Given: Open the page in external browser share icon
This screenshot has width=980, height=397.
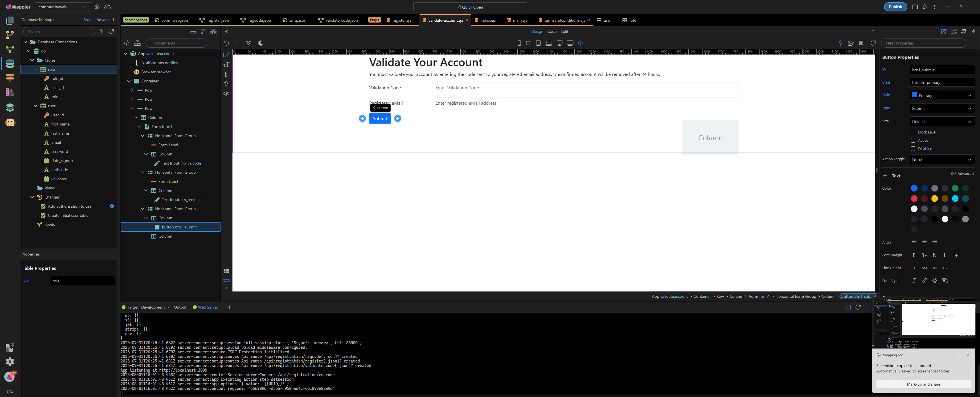Looking at the screenshot, I should pyautogui.click(x=851, y=43).
